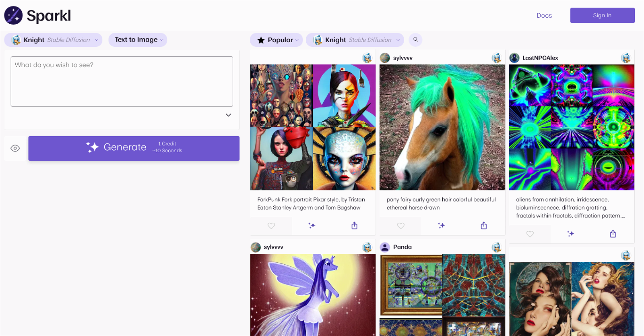The image size is (644, 336).
Task: Expand advanced options chevron below prompt
Action: [228, 115]
